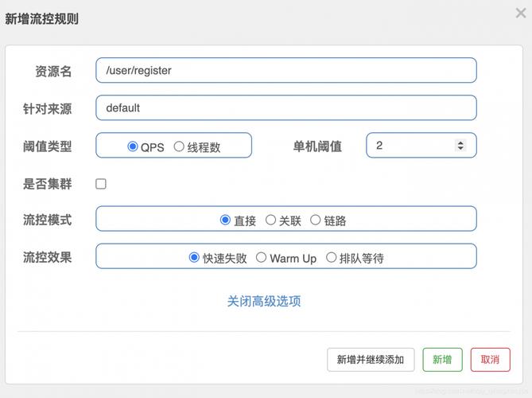The image size is (532, 398).
Task: Click the 阈值类型 label text
Action: click(x=47, y=146)
